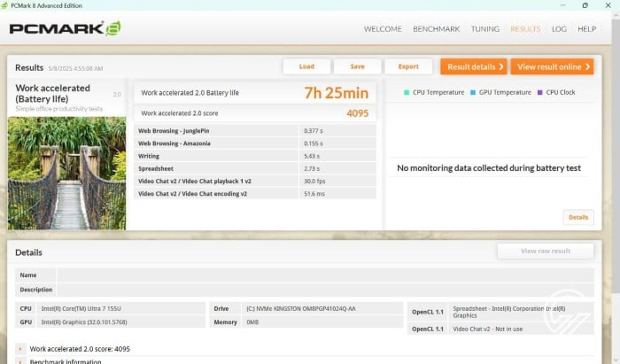The image size is (620, 364).
Task: Click the Export button
Action: pos(408,66)
